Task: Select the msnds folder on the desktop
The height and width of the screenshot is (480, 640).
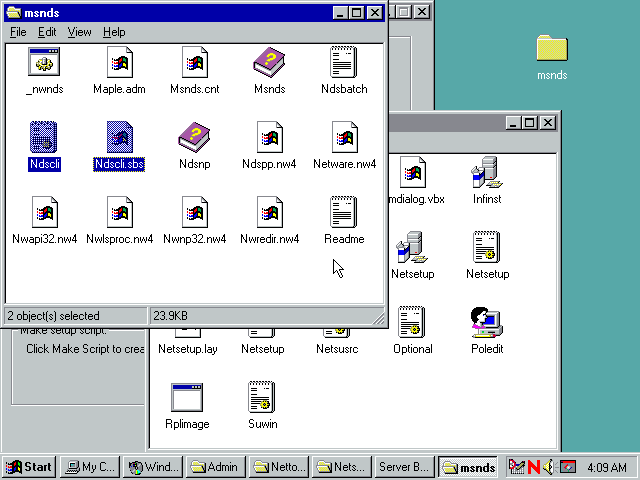Action: [x=552, y=48]
